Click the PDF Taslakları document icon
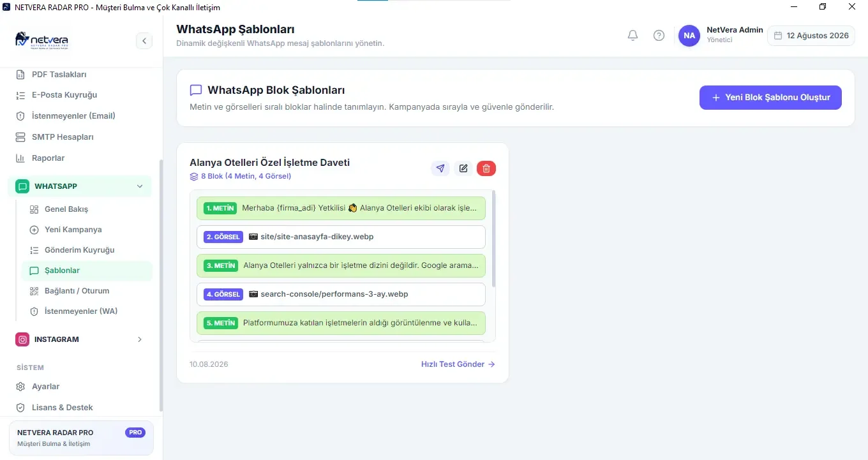868x460 pixels. click(x=20, y=75)
